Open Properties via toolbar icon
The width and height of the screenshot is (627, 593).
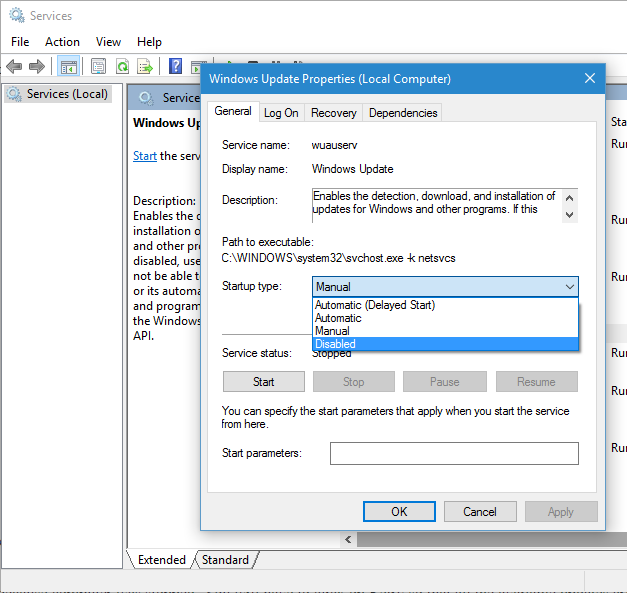(98, 66)
